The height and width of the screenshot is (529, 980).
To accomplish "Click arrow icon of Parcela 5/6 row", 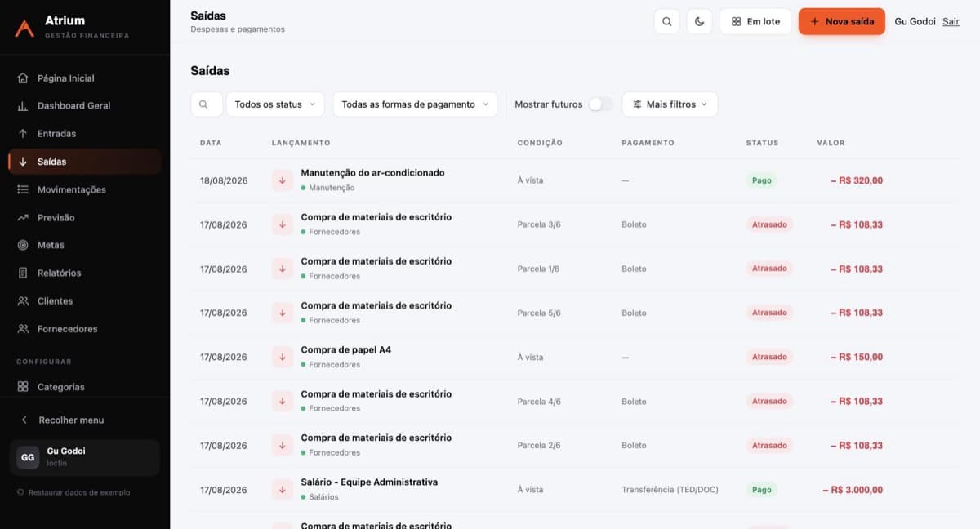I will [x=283, y=313].
